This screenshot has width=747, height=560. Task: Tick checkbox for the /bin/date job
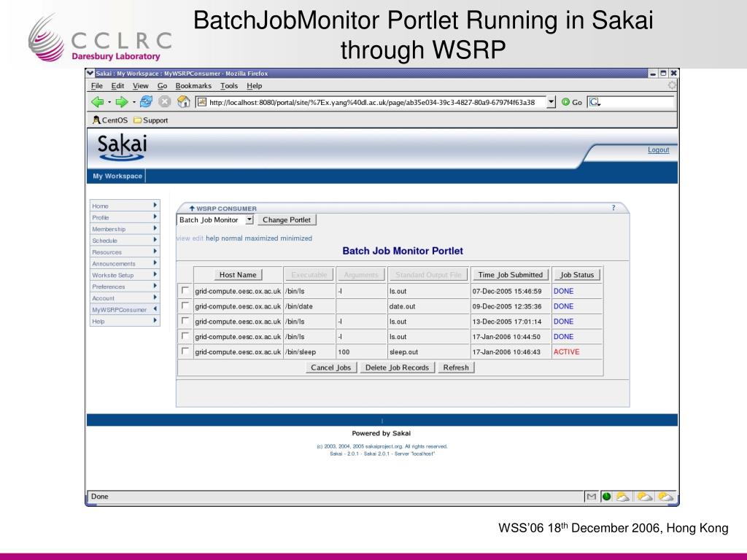tap(185, 306)
